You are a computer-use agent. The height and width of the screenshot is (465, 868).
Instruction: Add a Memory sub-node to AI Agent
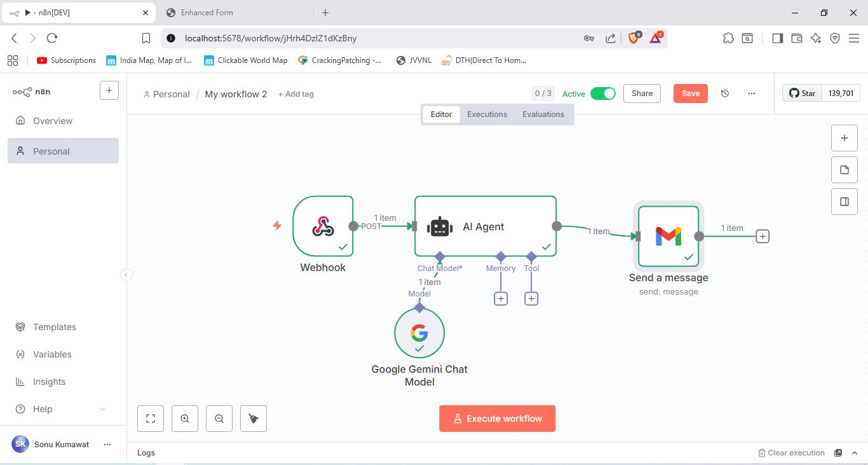501,298
